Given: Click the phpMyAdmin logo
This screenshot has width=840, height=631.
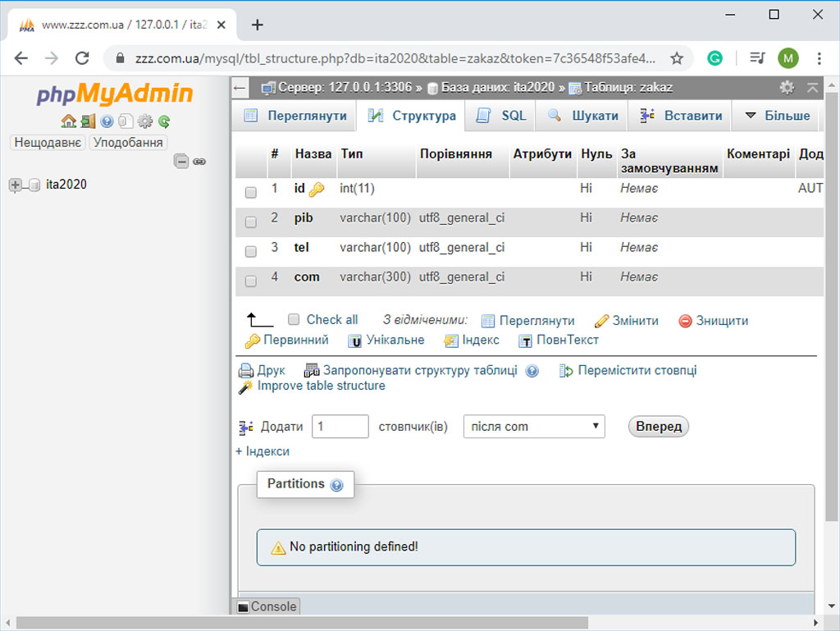Looking at the screenshot, I should 115,94.
